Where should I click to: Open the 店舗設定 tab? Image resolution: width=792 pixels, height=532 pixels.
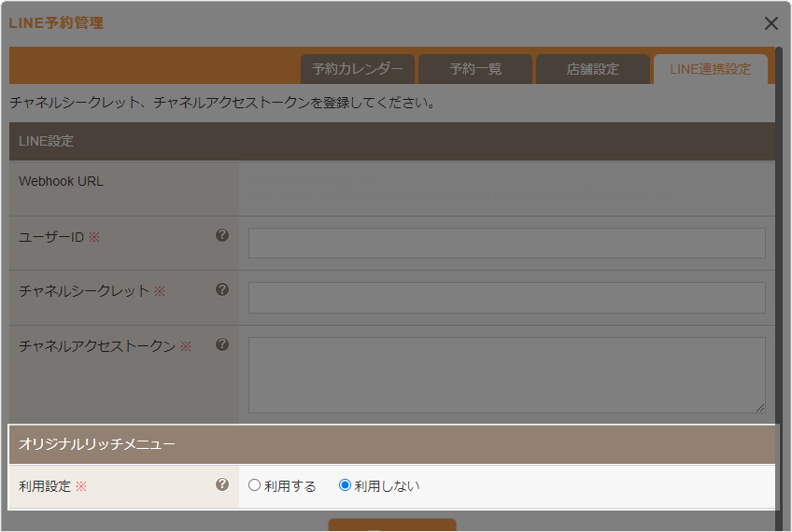(x=593, y=69)
